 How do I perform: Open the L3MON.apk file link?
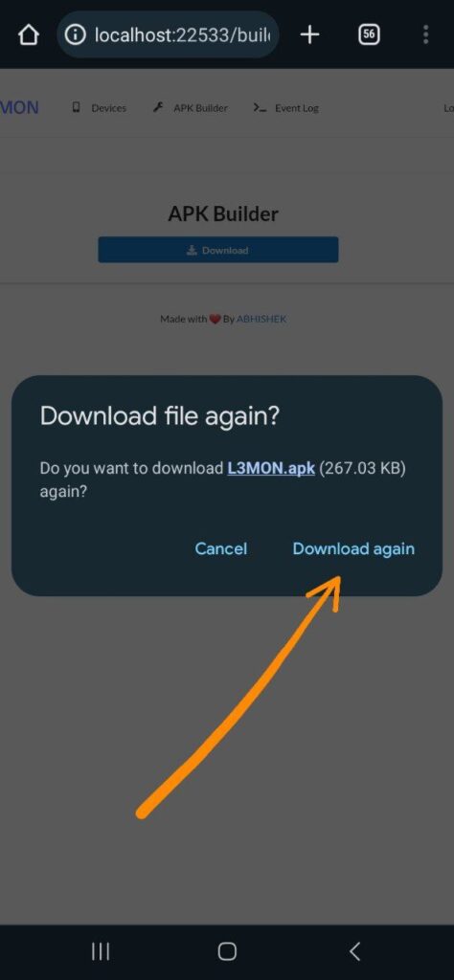point(271,468)
